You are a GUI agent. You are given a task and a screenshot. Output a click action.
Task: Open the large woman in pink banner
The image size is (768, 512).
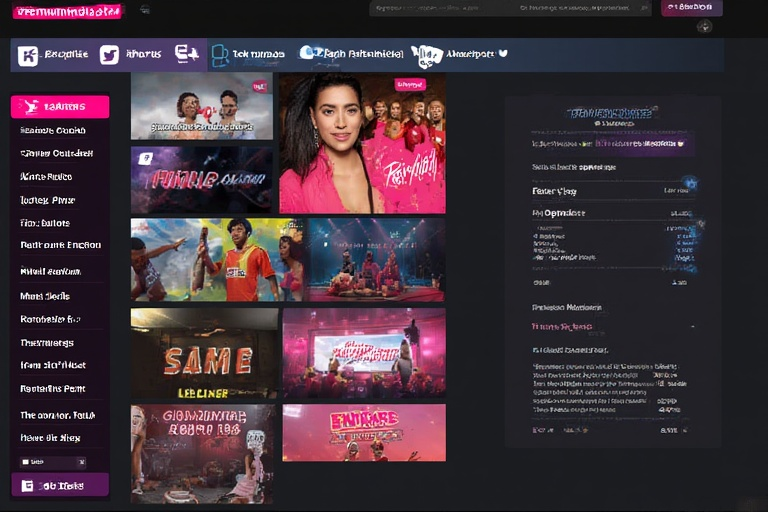(x=362, y=142)
